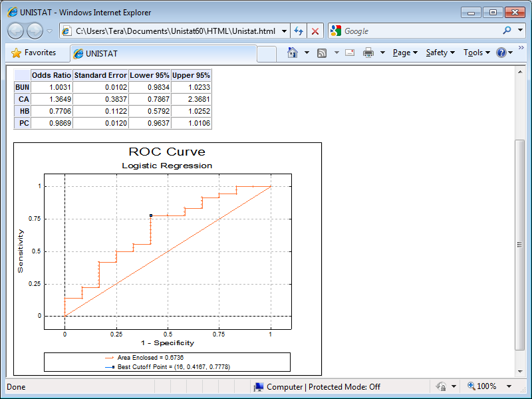This screenshot has height=399, width=532.
Task: Click the 'Best Cutoff Point' legend entry
Action: pyautogui.click(x=168, y=367)
